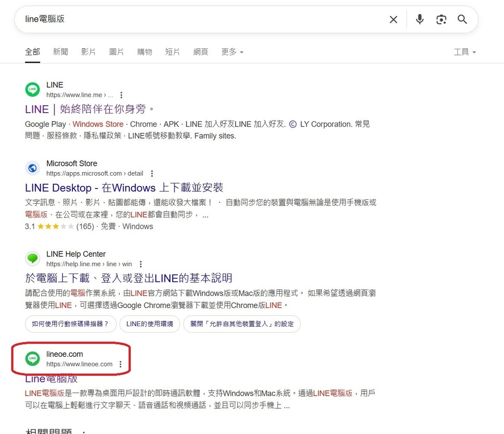504x434 pixels.
Task: Open the result LINE｜始終陪伴在你身旁。
Action: (90, 109)
